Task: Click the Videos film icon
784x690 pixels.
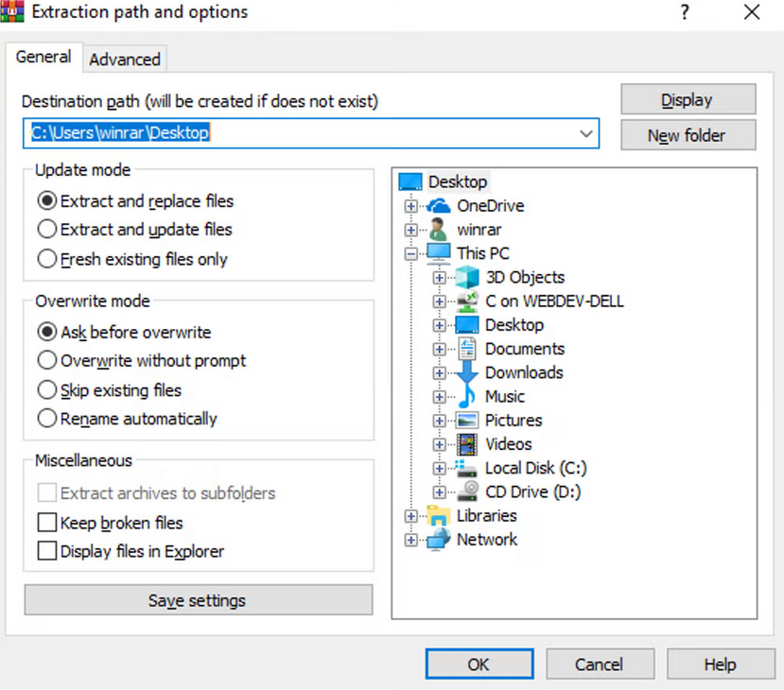Action: click(x=467, y=444)
